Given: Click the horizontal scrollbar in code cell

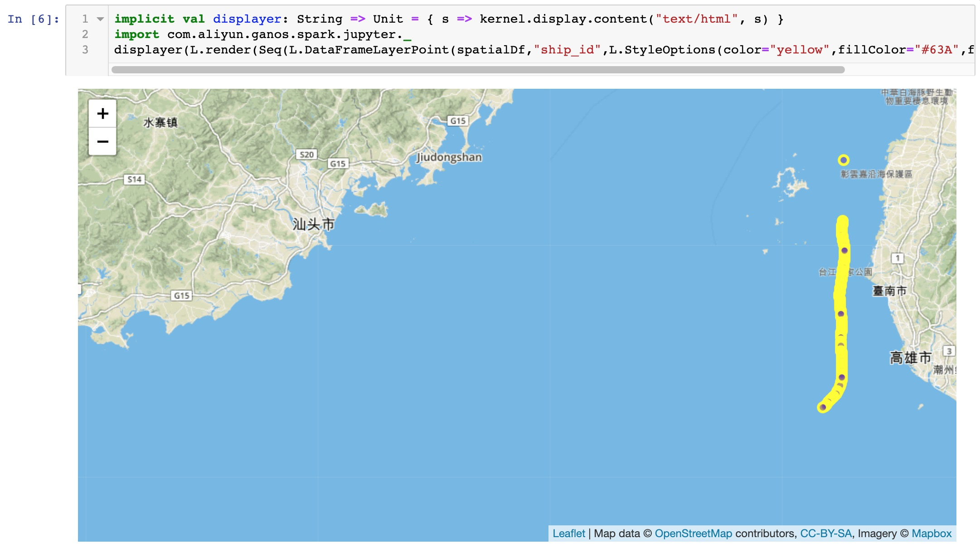Looking at the screenshot, I should tap(478, 70).
